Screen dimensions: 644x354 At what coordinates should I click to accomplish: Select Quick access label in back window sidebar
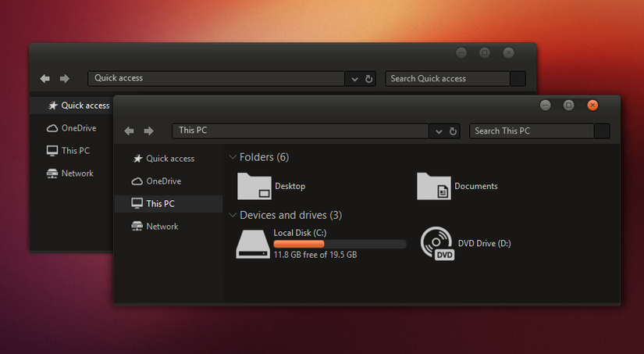pos(85,105)
